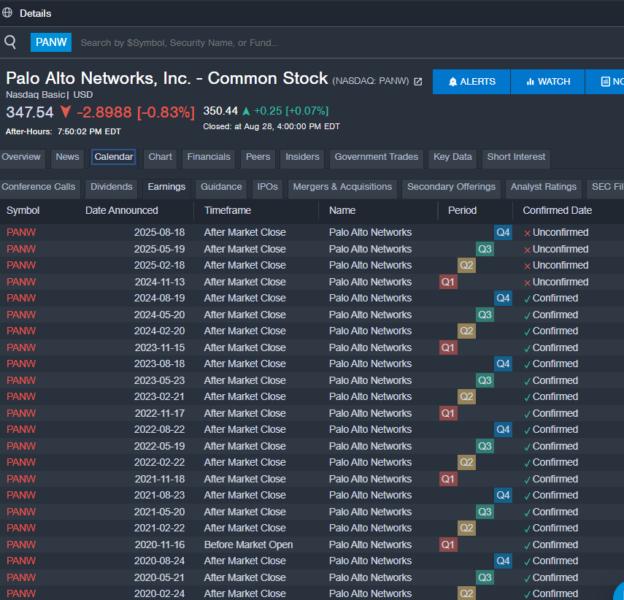
Task: Sort by Date Announced column header
Action: click(121, 210)
